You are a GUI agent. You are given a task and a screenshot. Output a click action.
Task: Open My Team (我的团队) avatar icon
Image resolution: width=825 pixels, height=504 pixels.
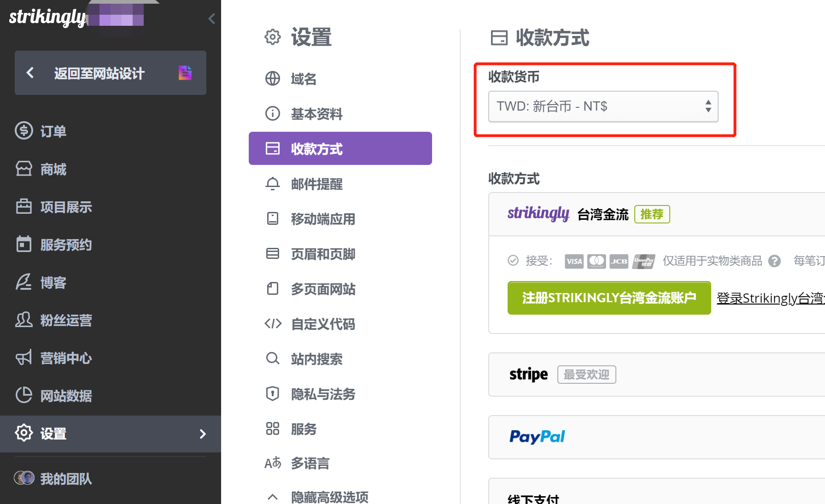click(x=24, y=478)
